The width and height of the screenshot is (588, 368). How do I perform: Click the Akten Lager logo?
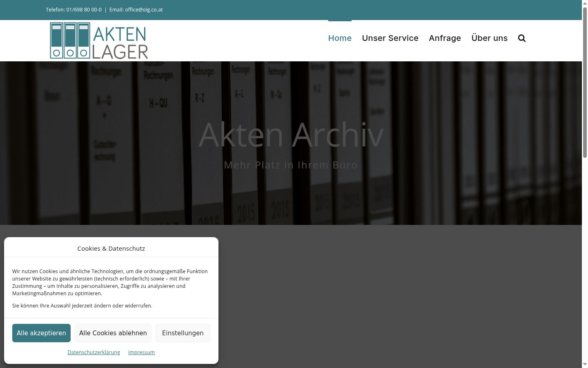click(x=99, y=40)
